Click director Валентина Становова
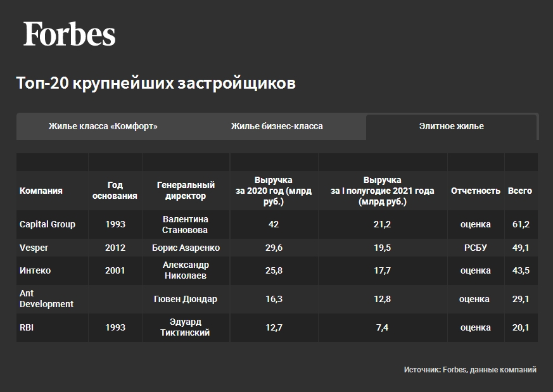 pos(186,225)
